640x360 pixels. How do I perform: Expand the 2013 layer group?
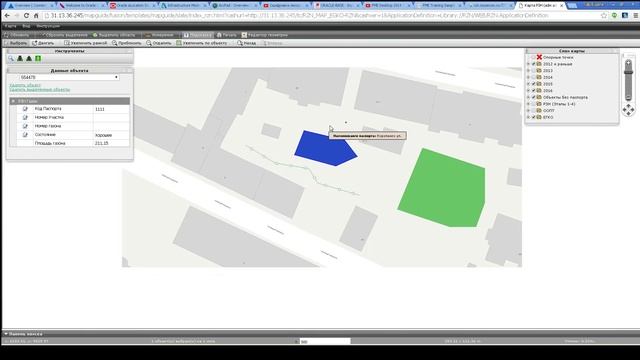pyautogui.click(x=529, y=71)
